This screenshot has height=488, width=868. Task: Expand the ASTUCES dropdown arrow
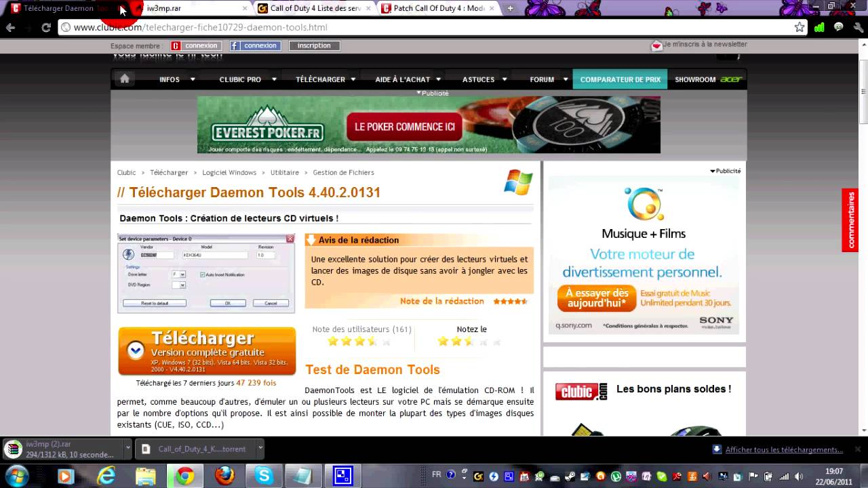[x=505, y=79]
